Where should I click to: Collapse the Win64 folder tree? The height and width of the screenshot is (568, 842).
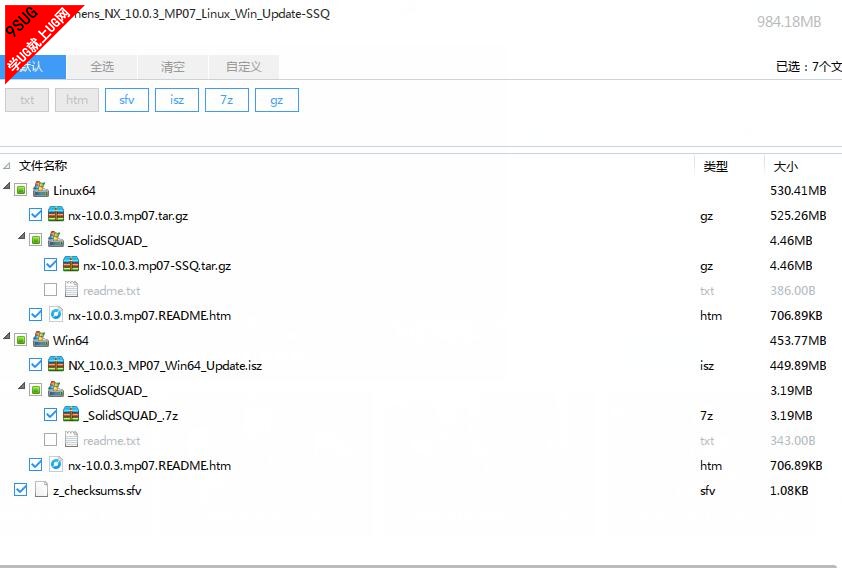click(6, 336)
